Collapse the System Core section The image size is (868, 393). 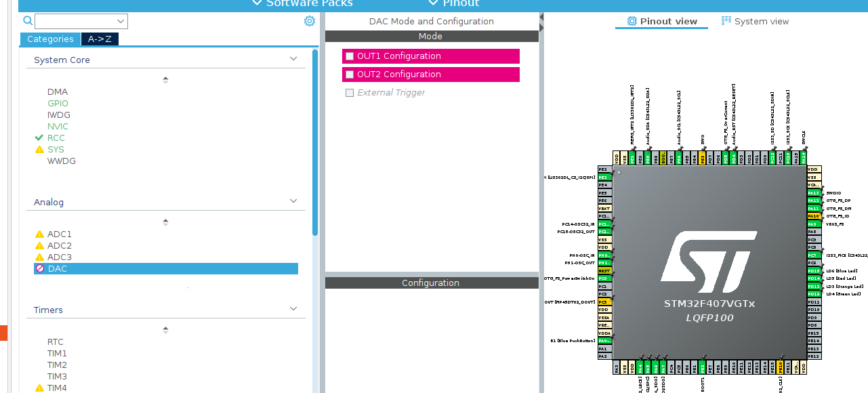pos(293,58)
